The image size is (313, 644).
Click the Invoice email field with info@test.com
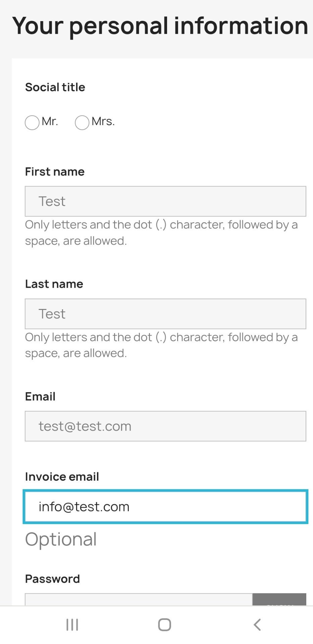tap(165, 506)
